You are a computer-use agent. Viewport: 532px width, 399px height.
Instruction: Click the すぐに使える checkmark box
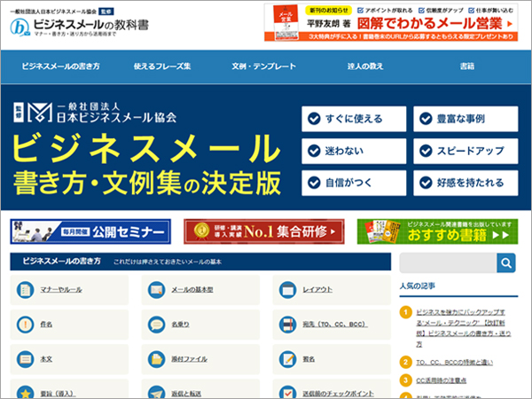click(354, 119)
